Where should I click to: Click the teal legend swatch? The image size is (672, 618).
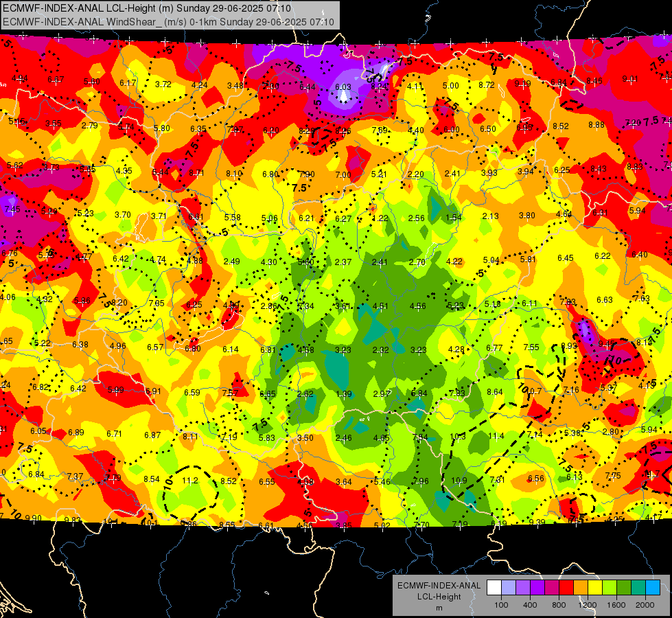638,588
